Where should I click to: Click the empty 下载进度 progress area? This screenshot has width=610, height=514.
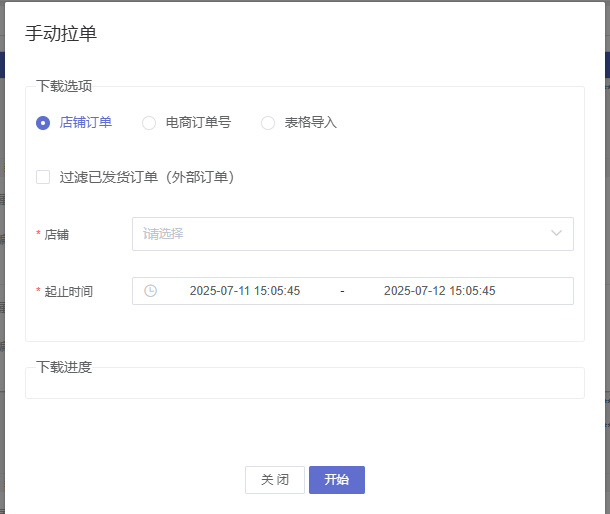click(304, 385)
